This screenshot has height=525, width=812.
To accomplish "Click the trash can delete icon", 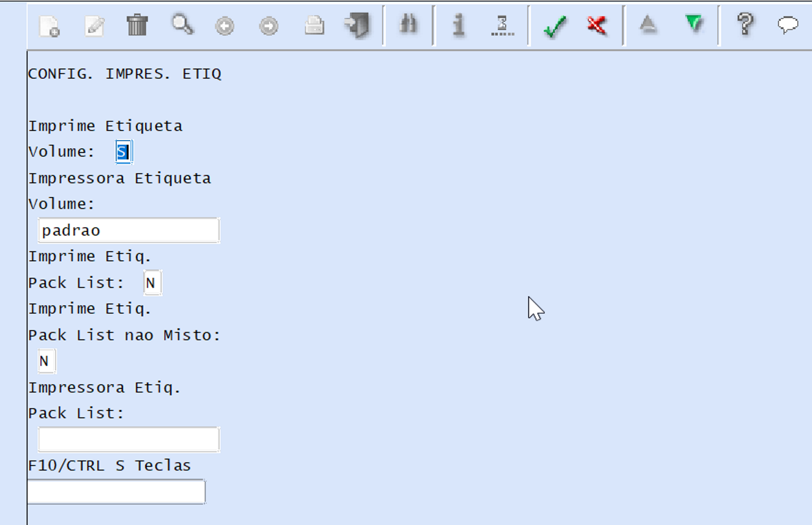I will pyautogui.click(x=137, y=26).
